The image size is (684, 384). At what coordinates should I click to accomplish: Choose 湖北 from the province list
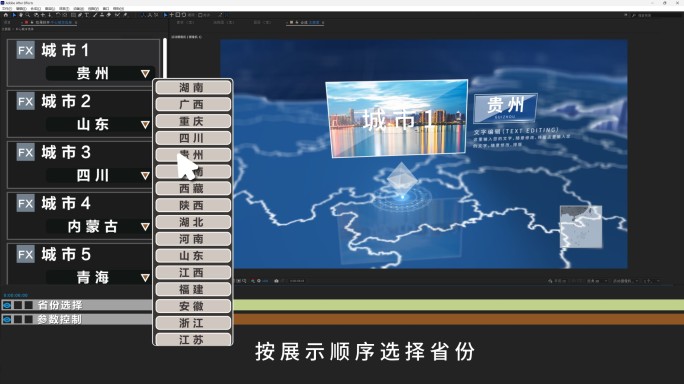[x=193, y=222]
